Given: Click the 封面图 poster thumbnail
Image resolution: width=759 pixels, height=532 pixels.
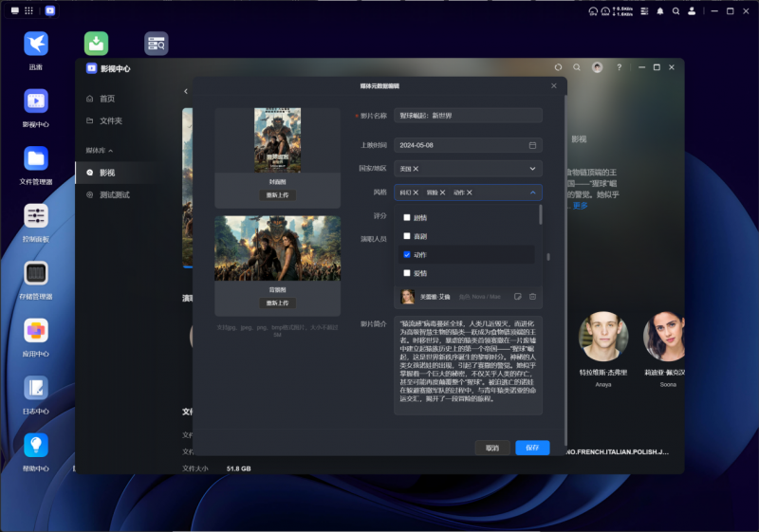Looking at the screenshot, I should [x=277, y=140].
